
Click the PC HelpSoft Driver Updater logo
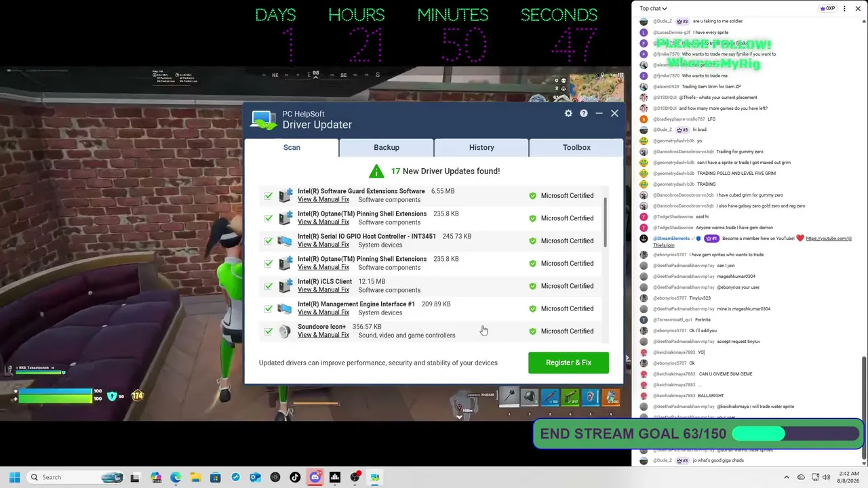click(x=264, y=120)
